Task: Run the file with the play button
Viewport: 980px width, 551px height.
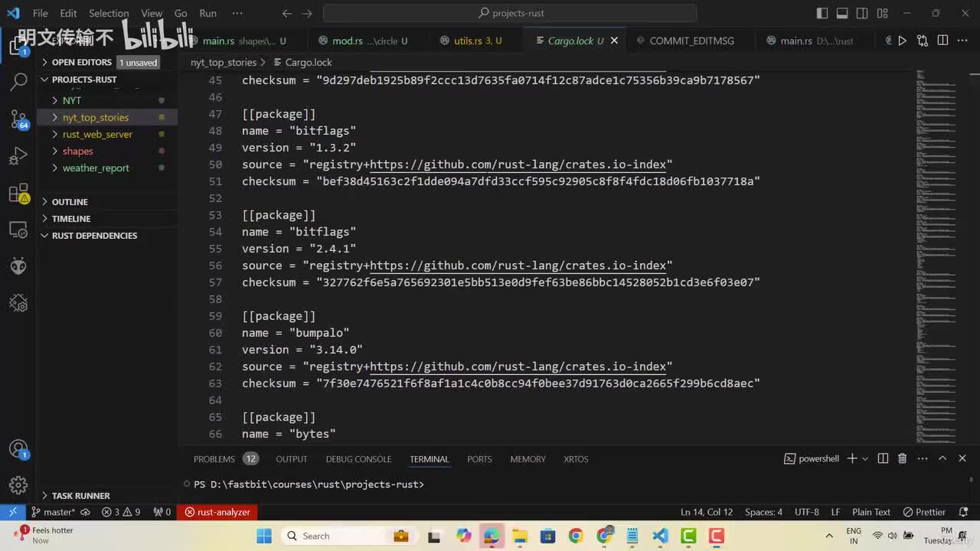Action: click(902, 41)
